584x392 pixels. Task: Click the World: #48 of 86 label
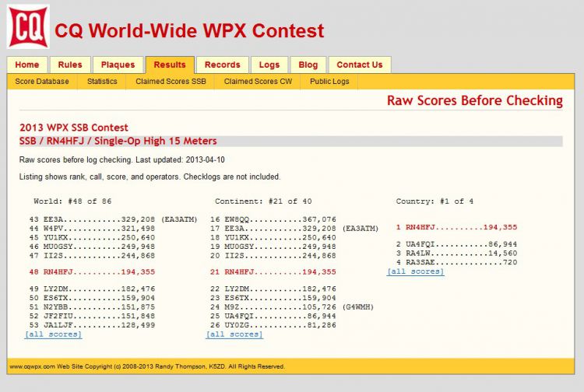[x=72, y=201]
